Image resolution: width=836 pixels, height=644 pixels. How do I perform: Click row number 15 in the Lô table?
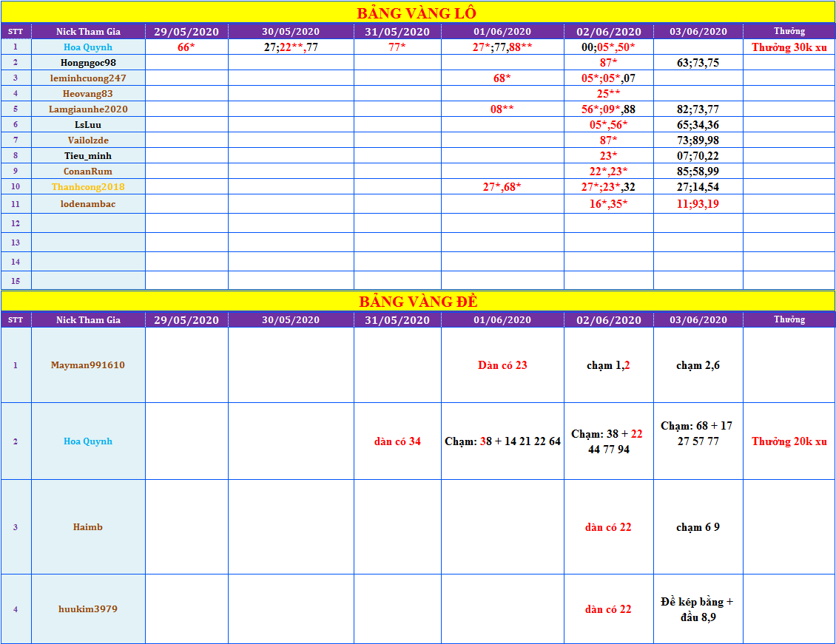click(16, 281)
